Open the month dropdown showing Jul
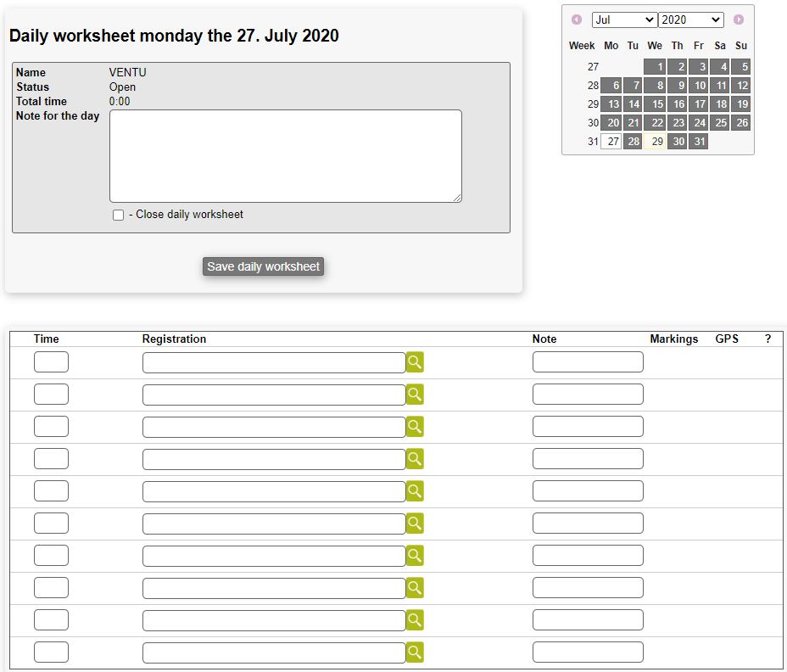 [x=624, y=20]
